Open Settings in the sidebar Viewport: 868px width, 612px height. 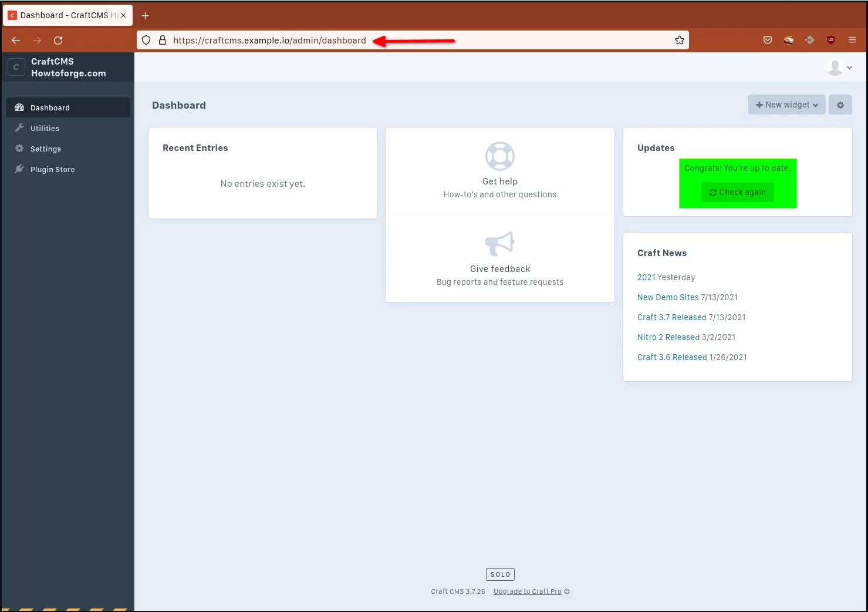click(68, 149)
